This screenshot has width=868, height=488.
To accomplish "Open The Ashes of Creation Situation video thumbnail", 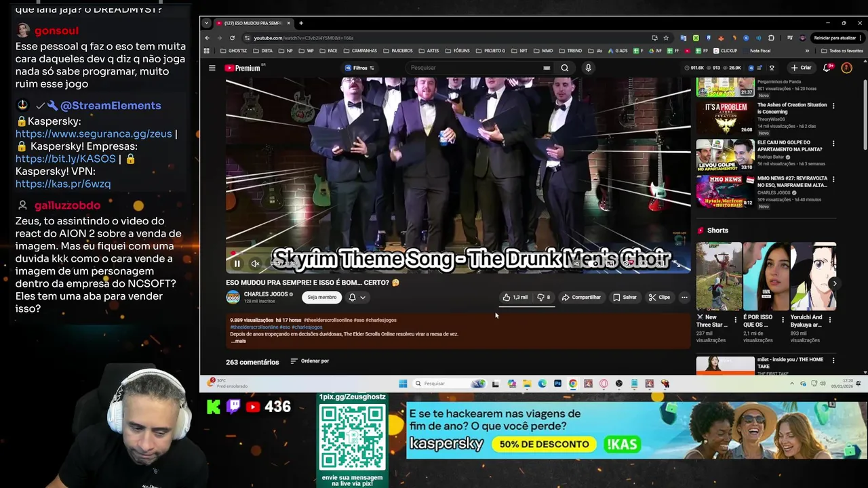I will tap(725, 117).
